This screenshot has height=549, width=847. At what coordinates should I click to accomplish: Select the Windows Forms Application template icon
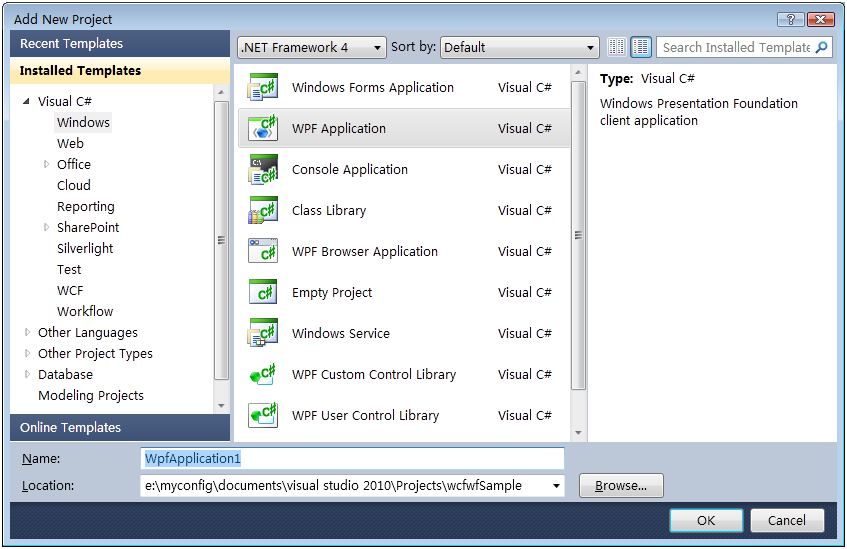(263, 87)
